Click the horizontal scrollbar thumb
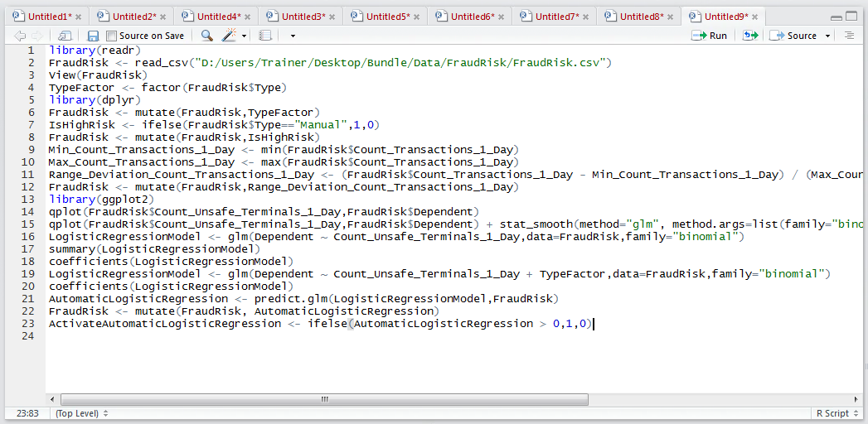The height and width of the screenshot is (424, 868). [x=324, y=399]
